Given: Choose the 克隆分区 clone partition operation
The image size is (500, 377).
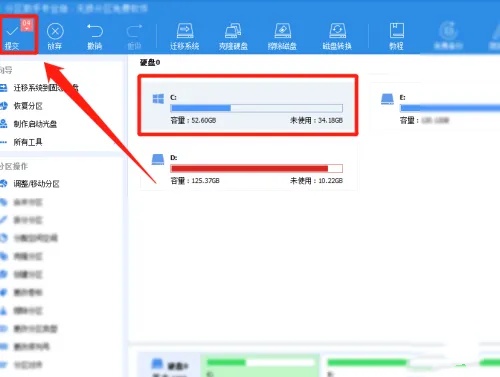Looking at the screenshot, I should pyautogui.click(x=22, y=256).
